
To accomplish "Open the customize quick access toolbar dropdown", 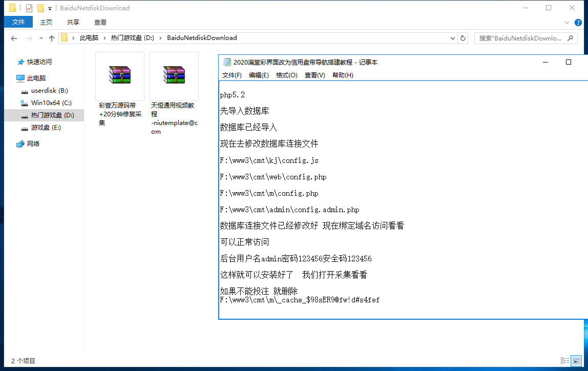I will [x=50, y=8].
